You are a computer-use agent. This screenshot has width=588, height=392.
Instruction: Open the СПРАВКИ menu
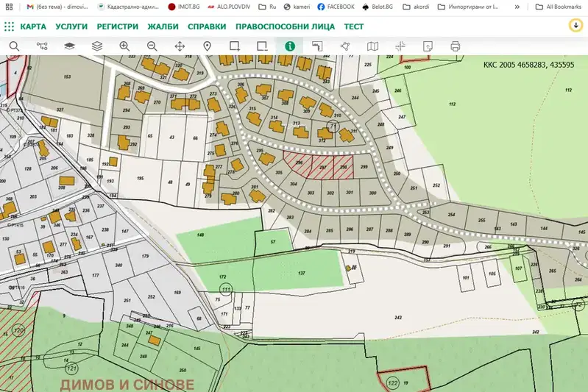[x=207, y=26]
